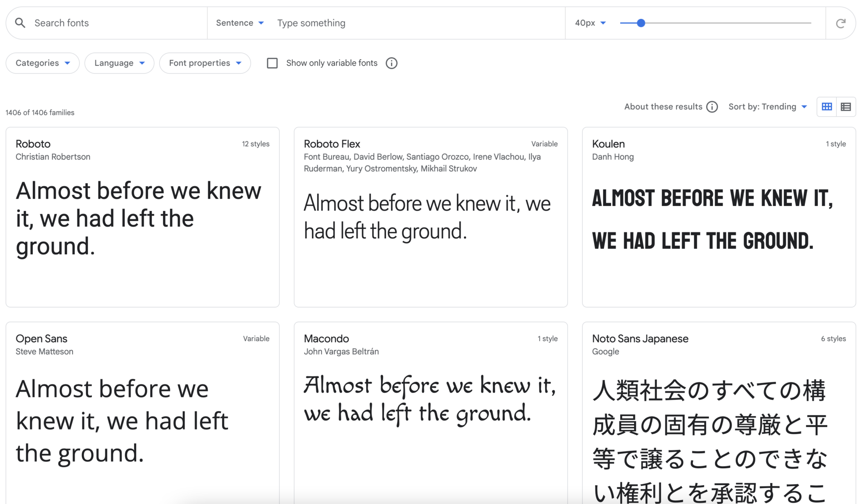
Task: Open the Language filter
Action: click(119, 63)
